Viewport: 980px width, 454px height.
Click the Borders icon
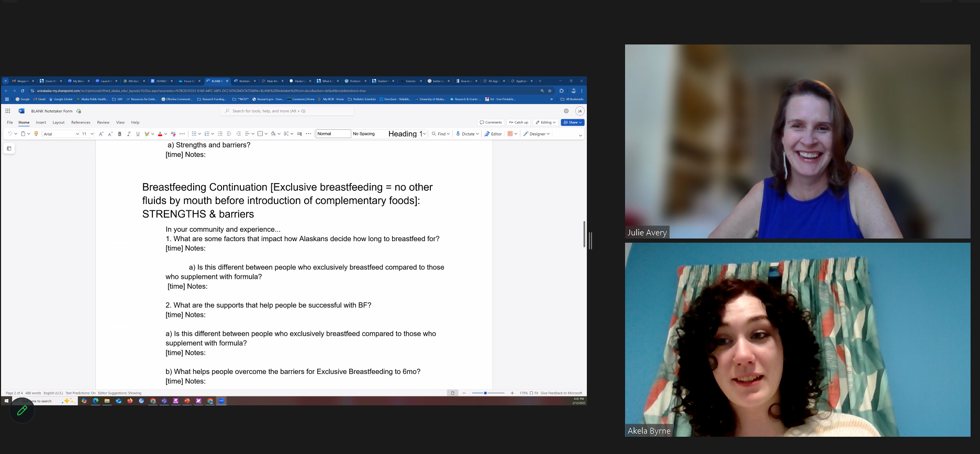(260, 134)
